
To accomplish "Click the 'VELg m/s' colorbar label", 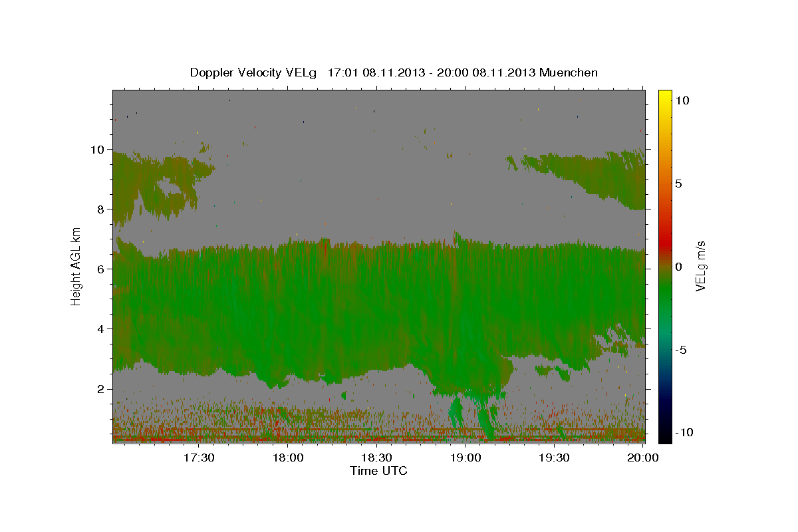I will 700,266.
